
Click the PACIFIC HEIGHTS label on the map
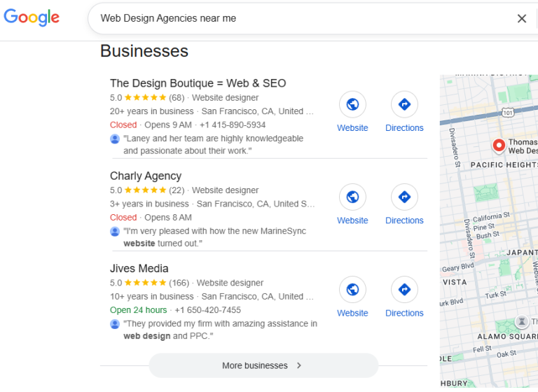click(x=504, y=165)
